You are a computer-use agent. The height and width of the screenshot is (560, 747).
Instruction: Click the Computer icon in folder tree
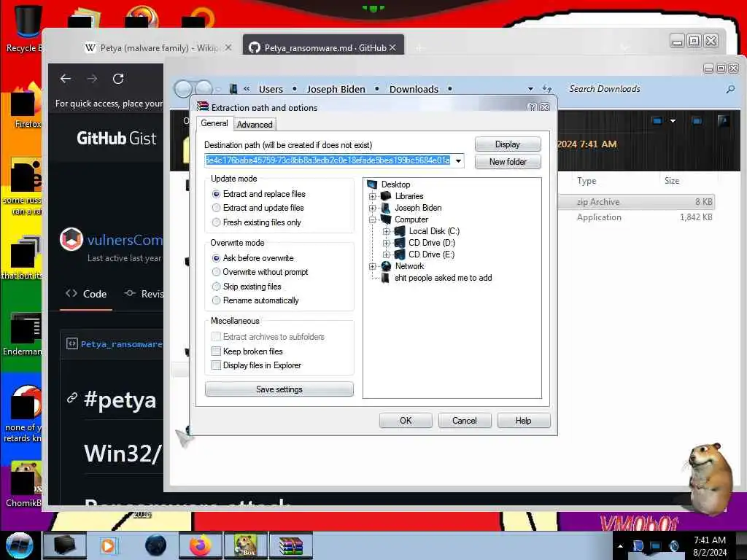click(386, 219)
